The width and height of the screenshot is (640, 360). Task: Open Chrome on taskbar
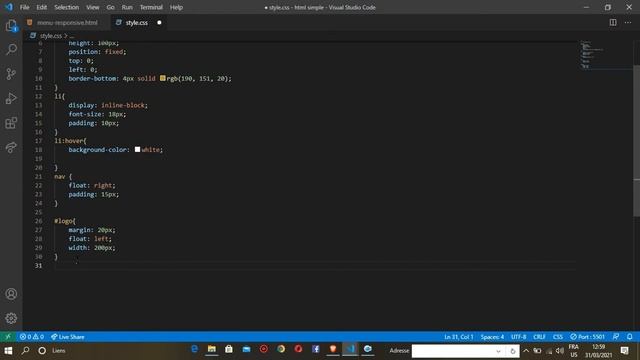pos(281,349)
